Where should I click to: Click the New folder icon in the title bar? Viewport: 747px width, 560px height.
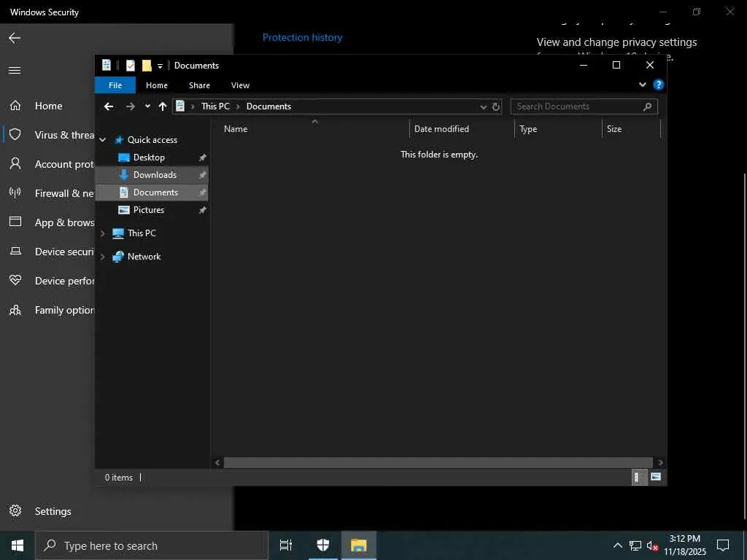[x=147, y=66]
